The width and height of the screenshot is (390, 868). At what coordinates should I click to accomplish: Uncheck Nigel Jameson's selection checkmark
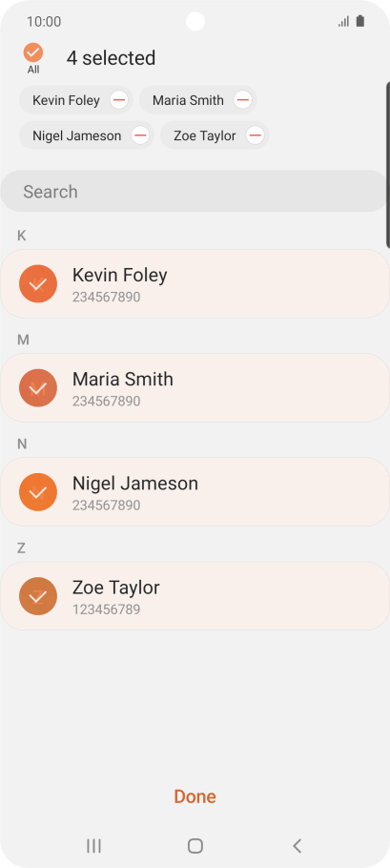(x=38, y=492)
